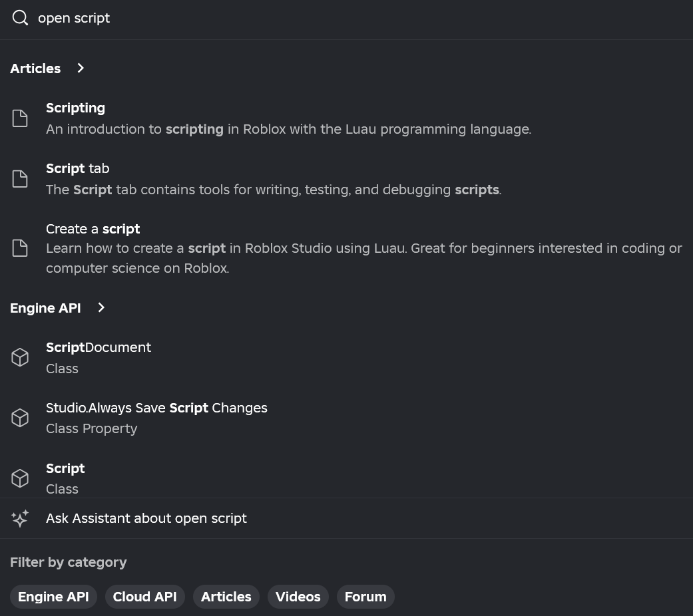Toggle the Videos category filter

tap(298, 597)
